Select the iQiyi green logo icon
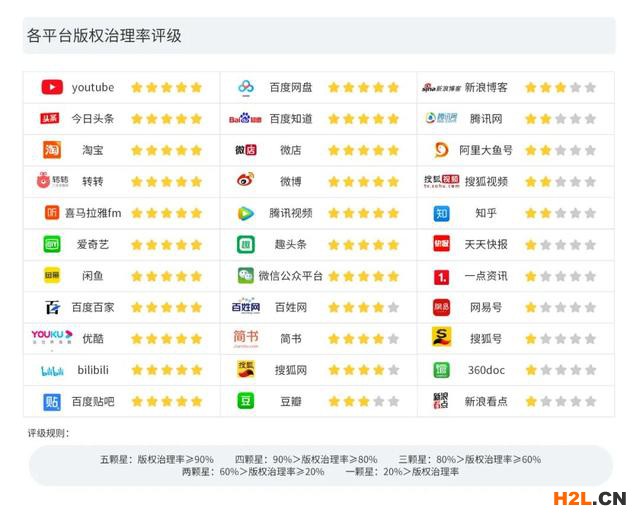The width and height of the screenshot is (640, 521). pos(52,244)
